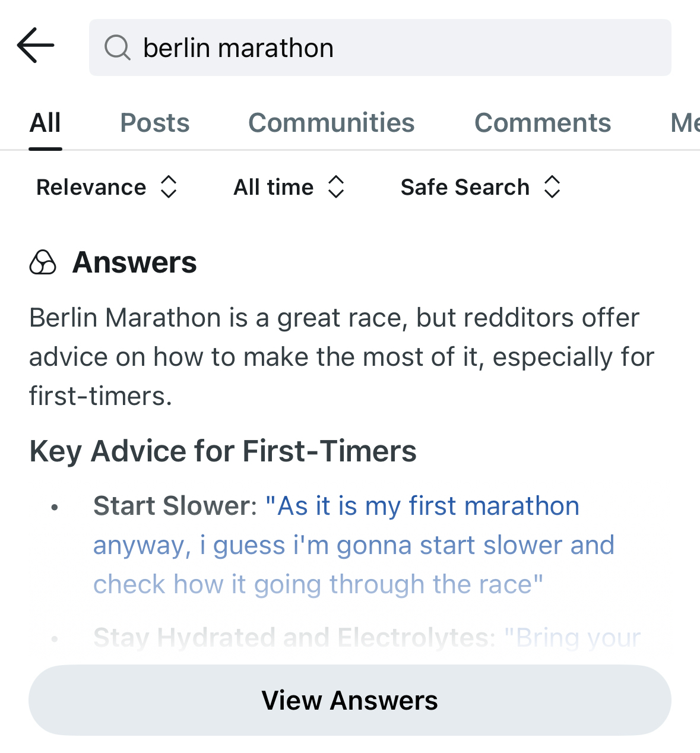Open the Communities tab
700x753 pixels.
pos(331,123)
